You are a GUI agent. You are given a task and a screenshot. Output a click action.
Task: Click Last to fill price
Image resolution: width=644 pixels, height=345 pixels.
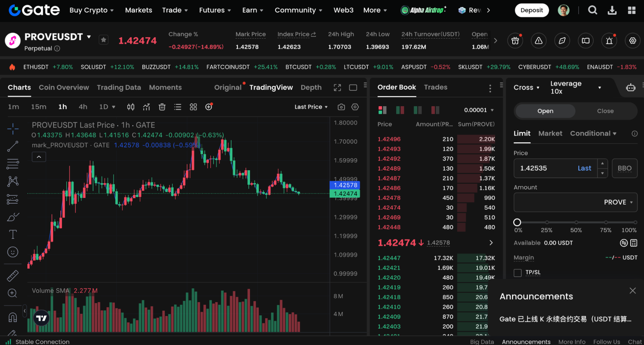pos(584,168)
